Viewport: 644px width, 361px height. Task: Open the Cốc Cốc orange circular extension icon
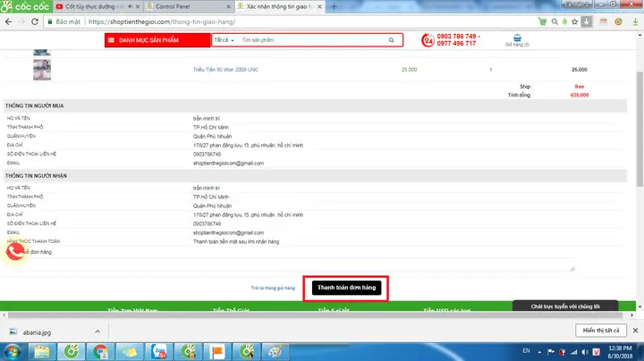(618, 21)
